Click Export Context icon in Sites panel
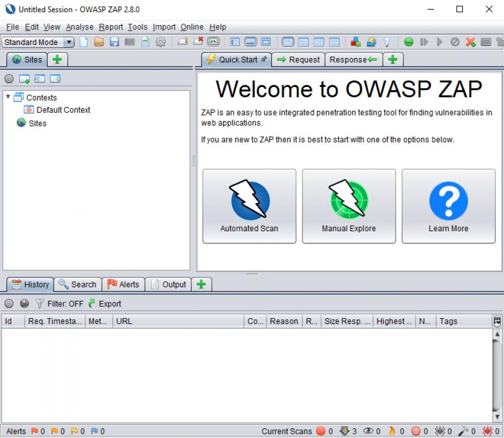Image resolution: width=504 pixels, height=438 pixels. tap(55, 78)
